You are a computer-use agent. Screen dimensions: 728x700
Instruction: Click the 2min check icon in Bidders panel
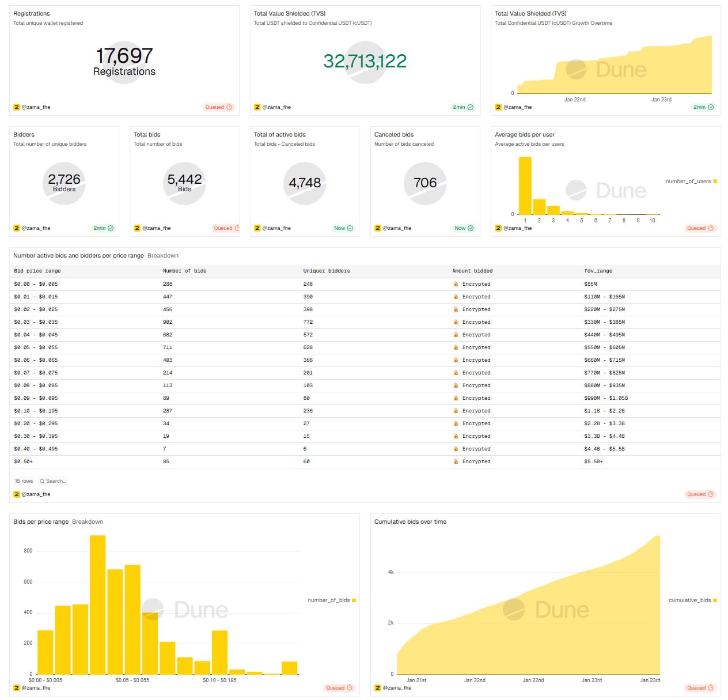tap(111, 228)
